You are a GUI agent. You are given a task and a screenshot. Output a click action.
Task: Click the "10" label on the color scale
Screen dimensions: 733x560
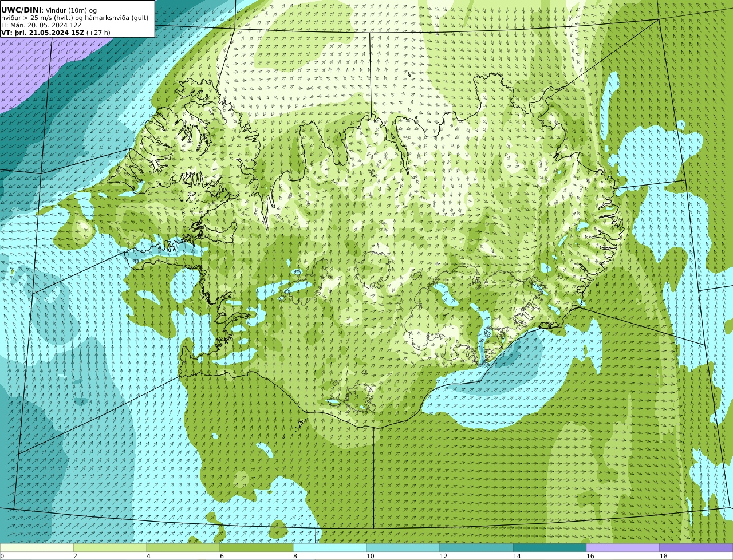coord(370,556)
